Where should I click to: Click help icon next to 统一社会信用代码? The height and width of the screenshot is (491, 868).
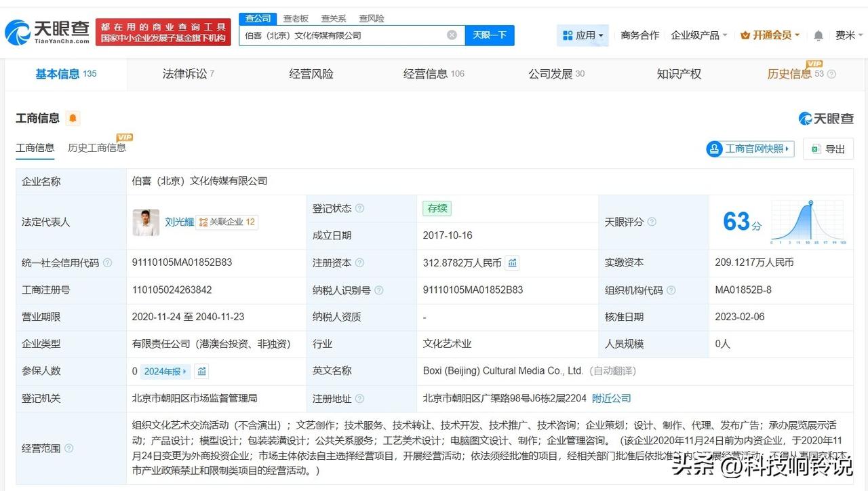tap(107, 263)
